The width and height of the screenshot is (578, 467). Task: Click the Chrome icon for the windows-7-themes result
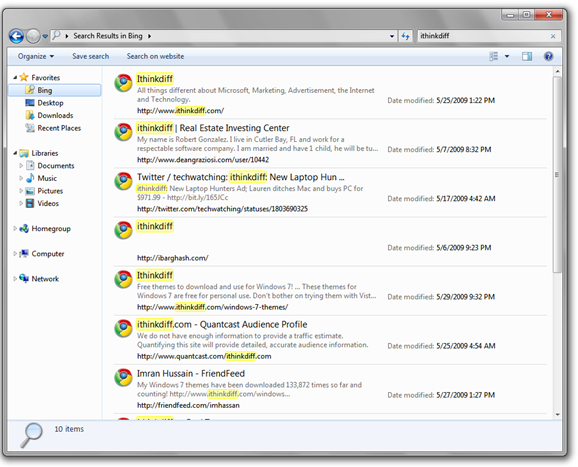pyautogui.click(x=123, y=279)
